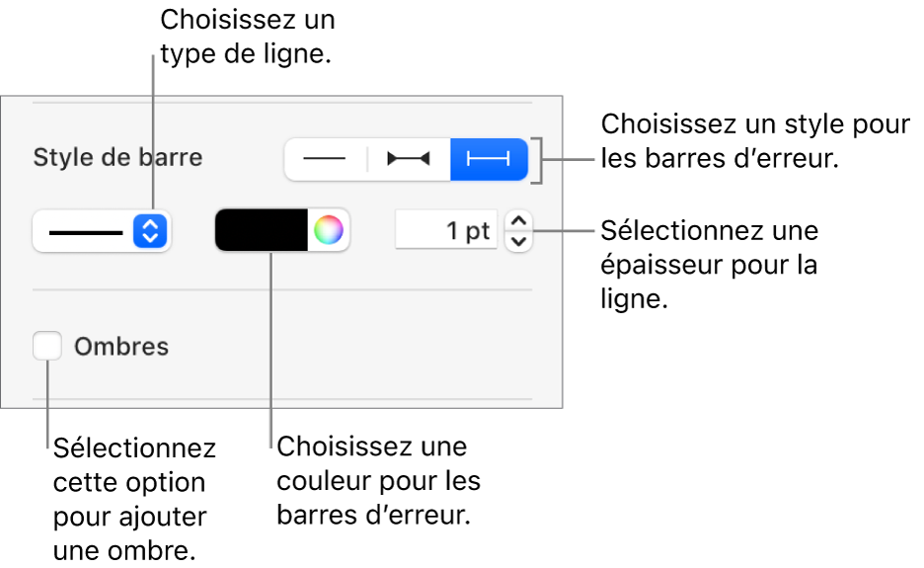Click the 'Choisissez une couleur' callout text
This screenshot has height=568, width=924.
click(x=379, y=480)
